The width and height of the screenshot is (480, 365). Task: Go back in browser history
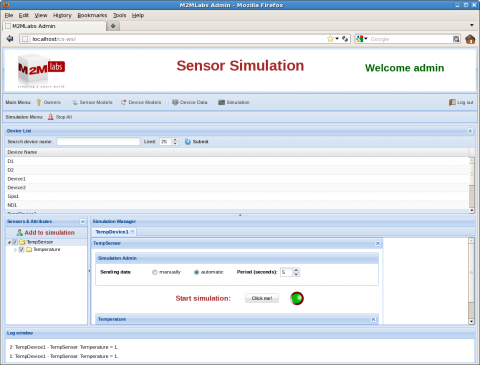[x=10, y=39]
